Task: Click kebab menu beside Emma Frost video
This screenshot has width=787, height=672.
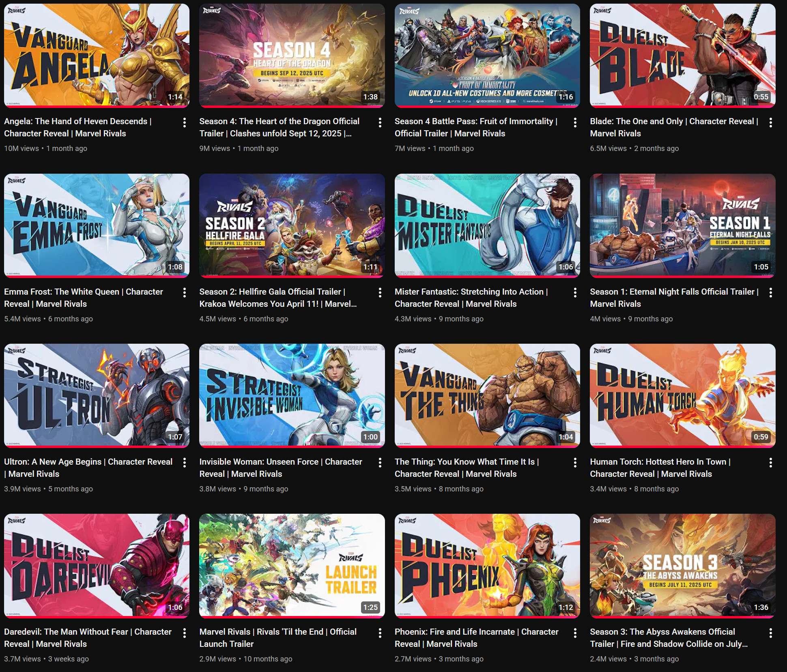Action: pyautogui.click(x=185, y=293)
